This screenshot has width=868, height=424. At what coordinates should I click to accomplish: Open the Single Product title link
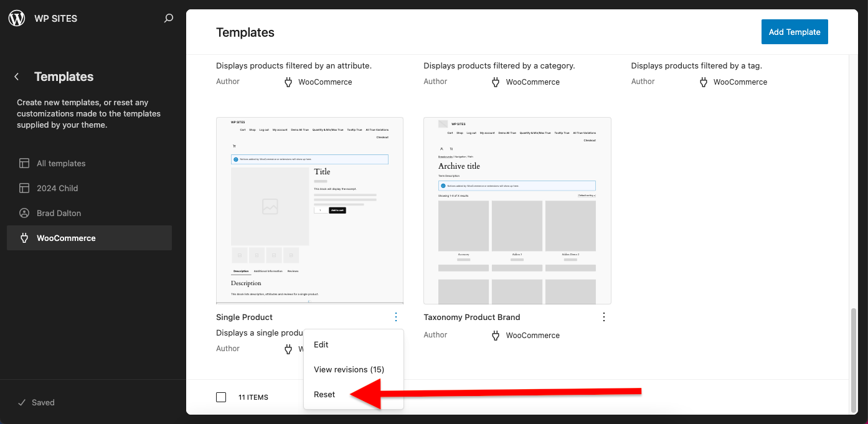244,317
